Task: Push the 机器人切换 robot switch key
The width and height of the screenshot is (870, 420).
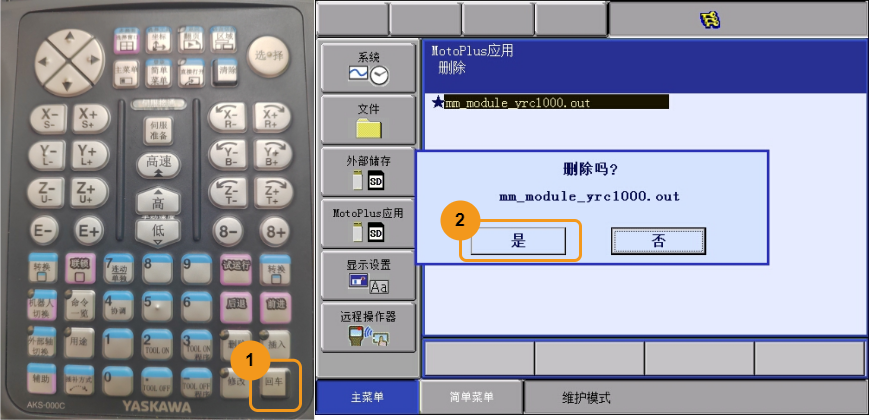Action: (x=42, y=306)
